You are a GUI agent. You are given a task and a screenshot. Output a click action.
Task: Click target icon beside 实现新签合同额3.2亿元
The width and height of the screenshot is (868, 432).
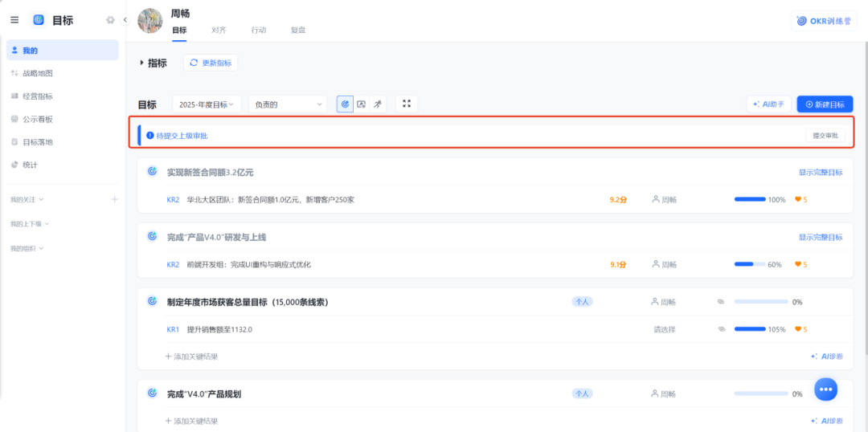[x=152, y=172]
